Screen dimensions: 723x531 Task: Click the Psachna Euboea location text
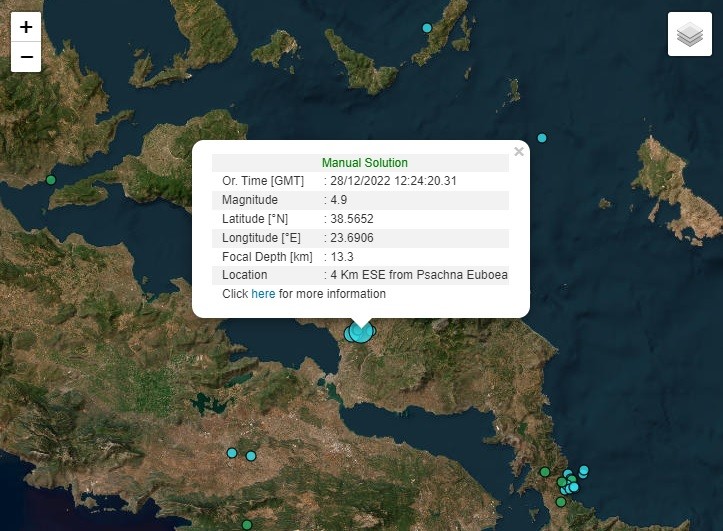[x=419, y=275]
